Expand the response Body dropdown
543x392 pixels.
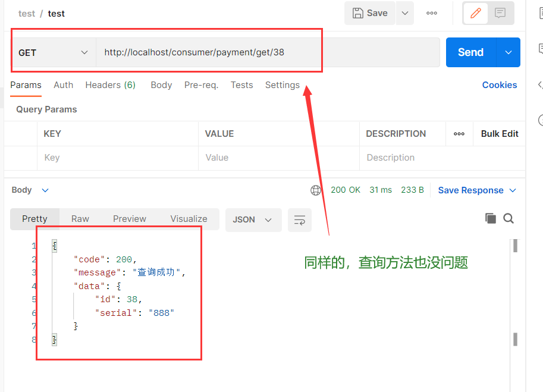[x=30, y=190]
